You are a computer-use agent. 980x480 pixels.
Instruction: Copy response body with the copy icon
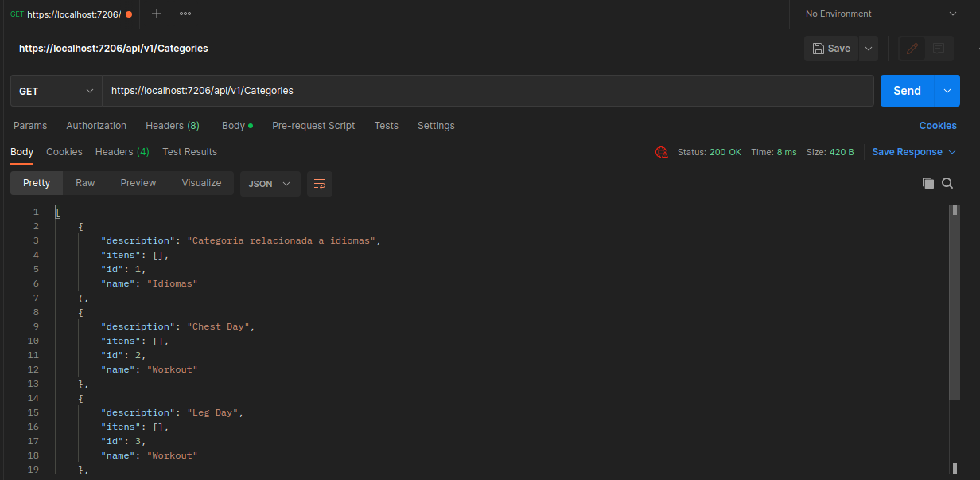coord(927,183)
